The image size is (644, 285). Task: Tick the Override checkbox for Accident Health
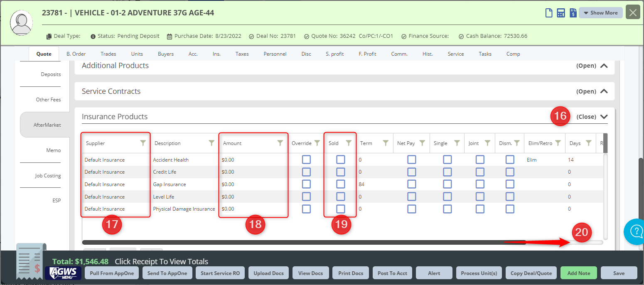pyautogui.click(x=306, y=160)
